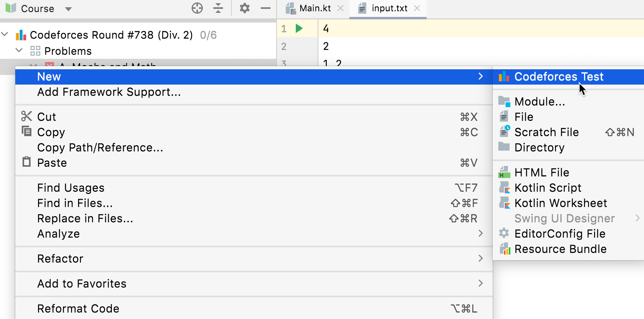Close the input.txt tab
This screenshot has height=319, width=644.
pyautogui.click(x=417, y=8)
